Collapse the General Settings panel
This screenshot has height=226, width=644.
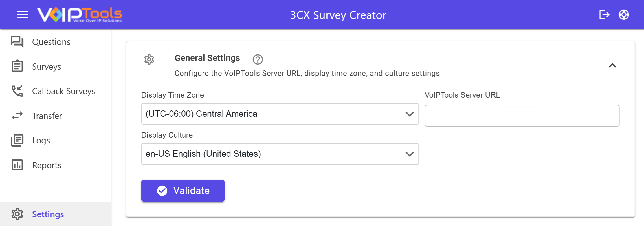[612, 65]
